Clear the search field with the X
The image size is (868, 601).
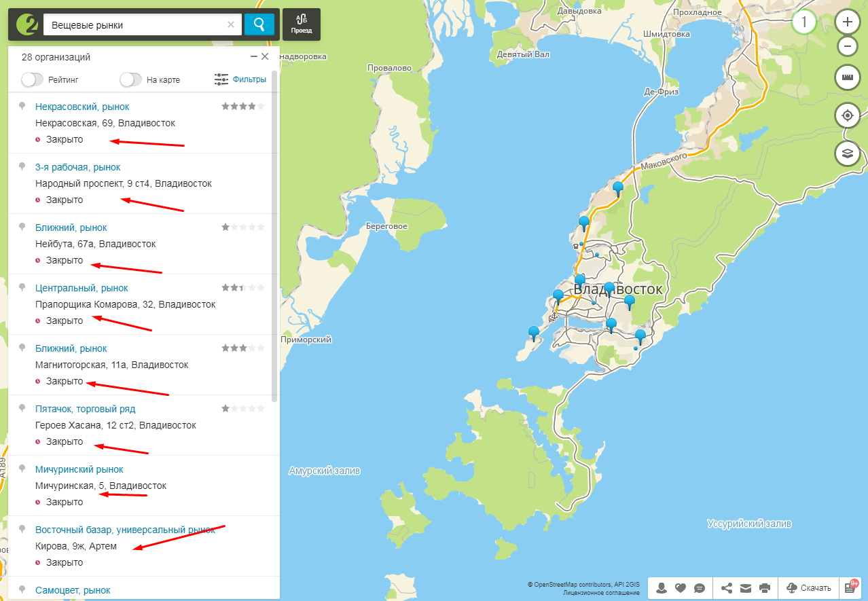coord(231,25)
